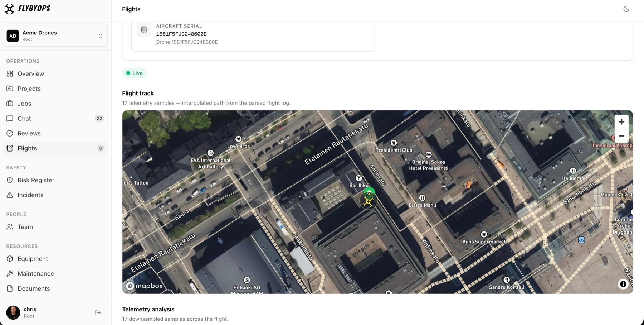Zoom in on the flight map

[x=621, y=122]
